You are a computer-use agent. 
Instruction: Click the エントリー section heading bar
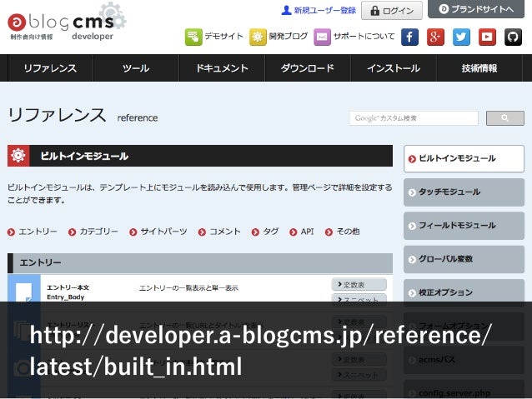[200, 262]
